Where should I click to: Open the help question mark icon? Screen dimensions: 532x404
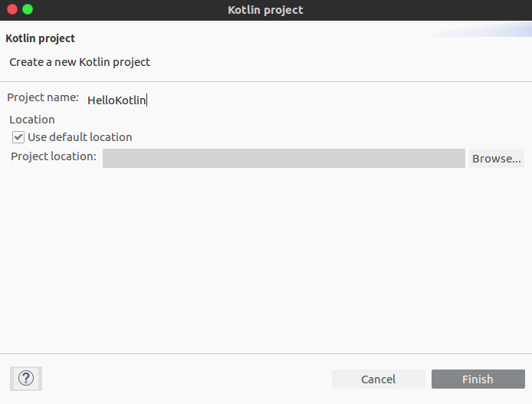26,378
